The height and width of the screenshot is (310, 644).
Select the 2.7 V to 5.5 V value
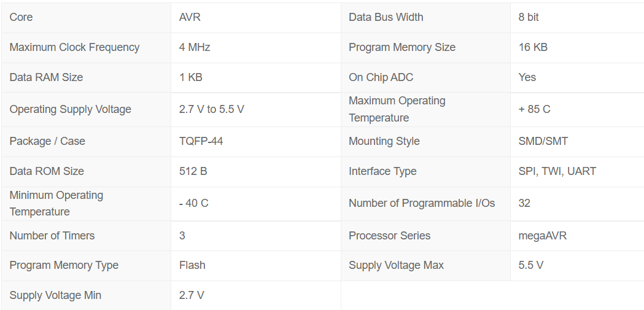point(211,109)
